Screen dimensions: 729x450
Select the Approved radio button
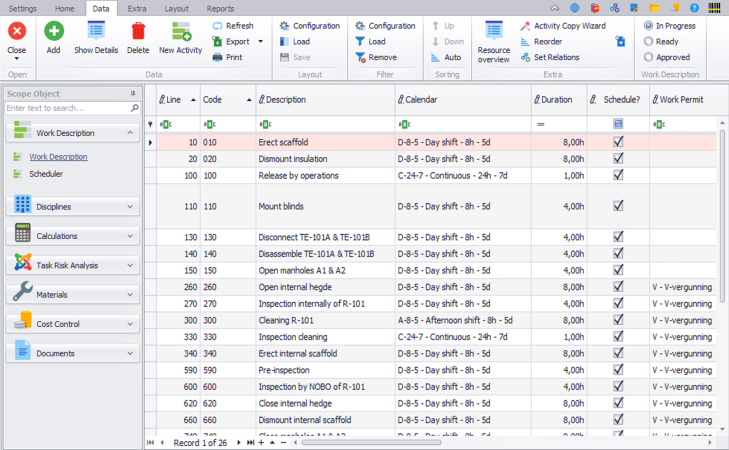pos(649,58)
